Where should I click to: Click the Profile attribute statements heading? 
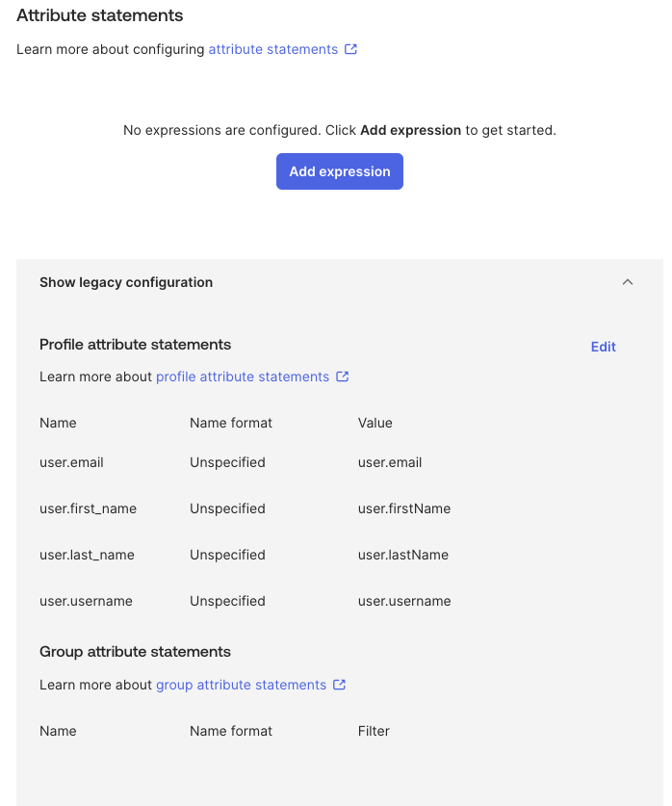coord(135,345)
